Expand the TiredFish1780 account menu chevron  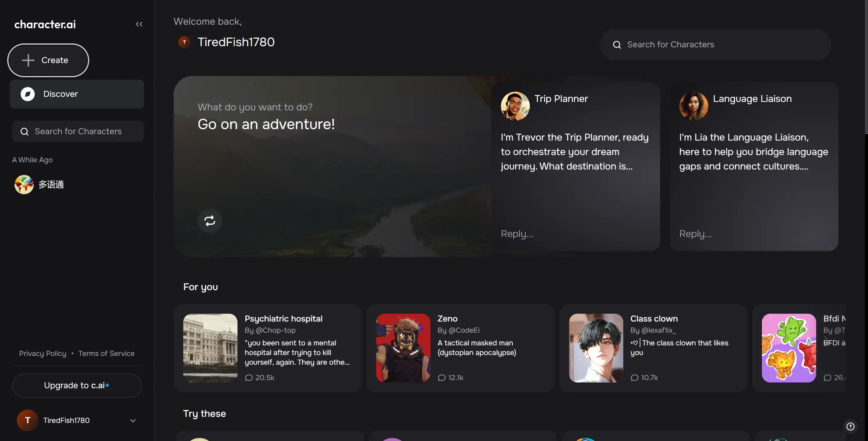coord(133,420)
